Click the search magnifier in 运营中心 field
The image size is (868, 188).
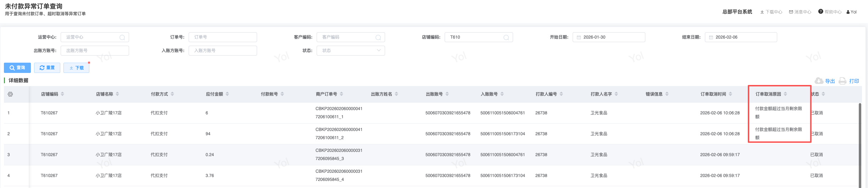click(122, 37)
